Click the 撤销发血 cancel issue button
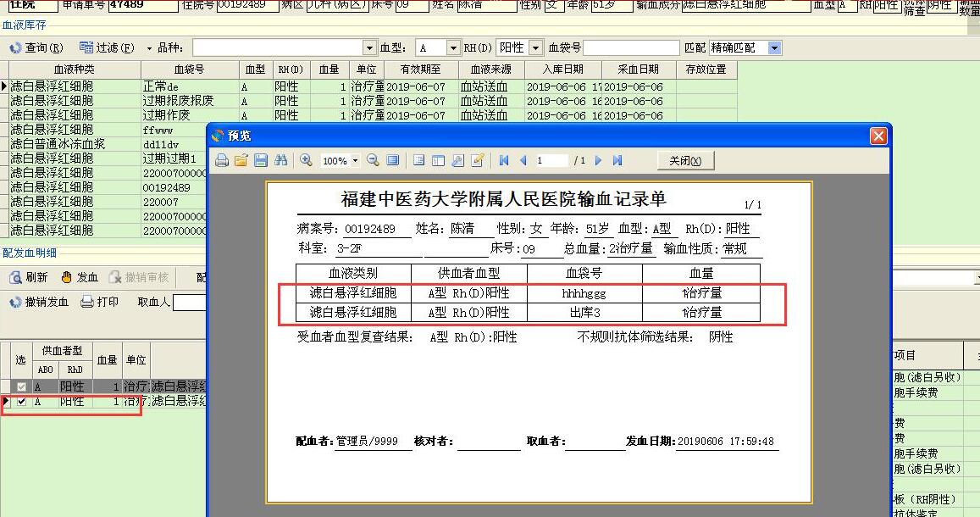The width and height of the screenshot is (980, 517). (39, 302)
